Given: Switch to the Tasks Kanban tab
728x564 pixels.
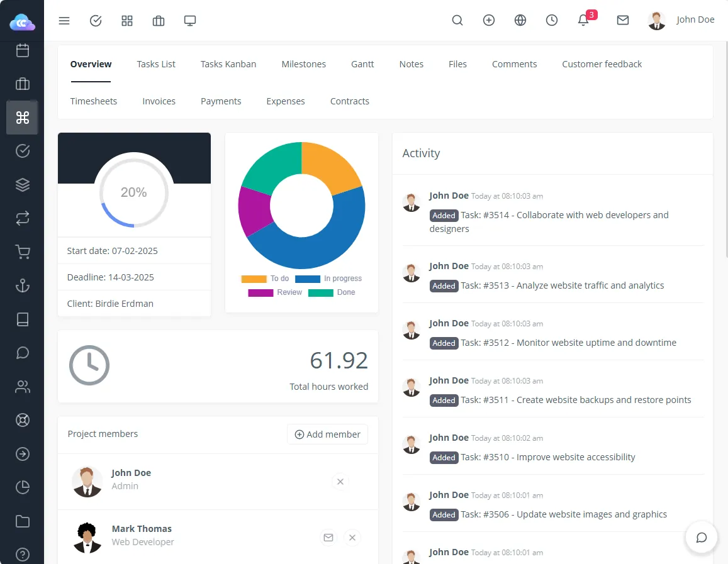Looking at the screenshot, I should coord(228,64).
